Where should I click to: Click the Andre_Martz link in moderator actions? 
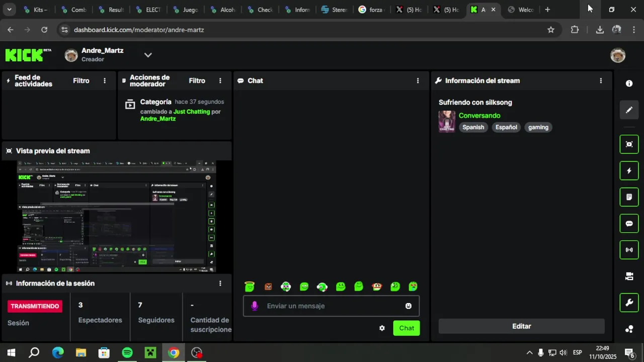(158, 119)
